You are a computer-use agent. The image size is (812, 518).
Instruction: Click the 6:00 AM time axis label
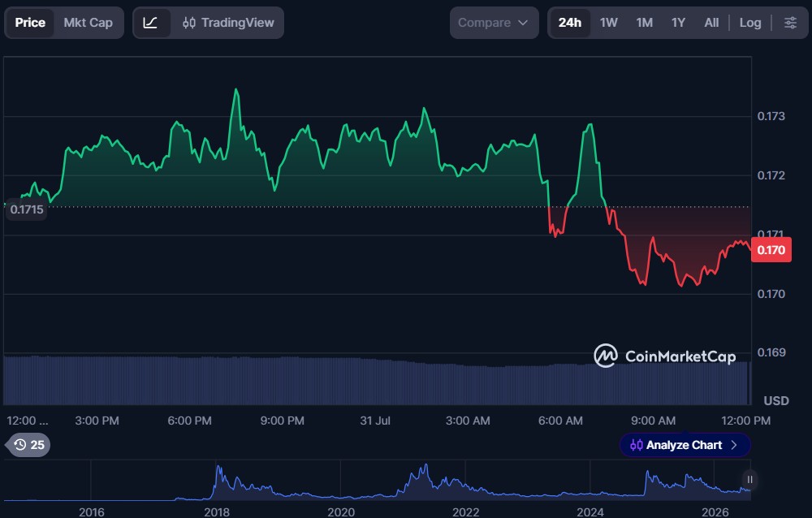click(560, 421)
